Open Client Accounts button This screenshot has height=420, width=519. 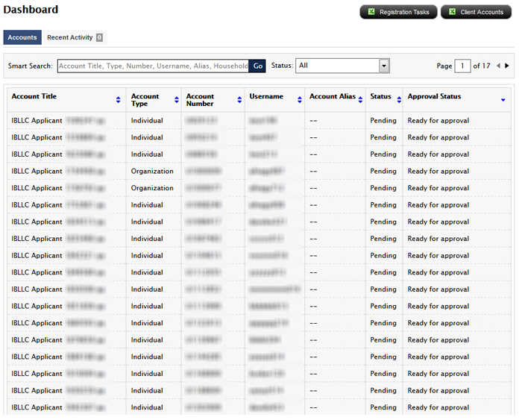click(x=476, y=12)
